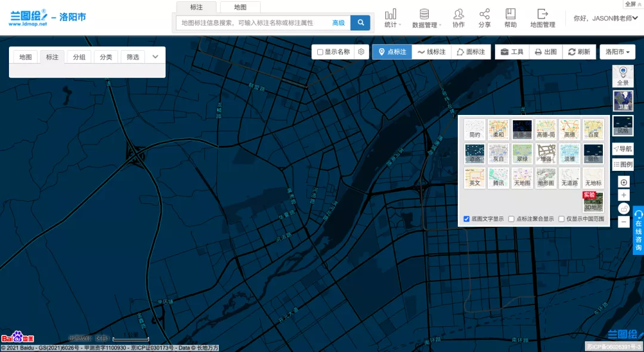Activate the 点标注 point marker tool
The height and width of the screenshot is (352, 644).
click(x=392, y=52)
